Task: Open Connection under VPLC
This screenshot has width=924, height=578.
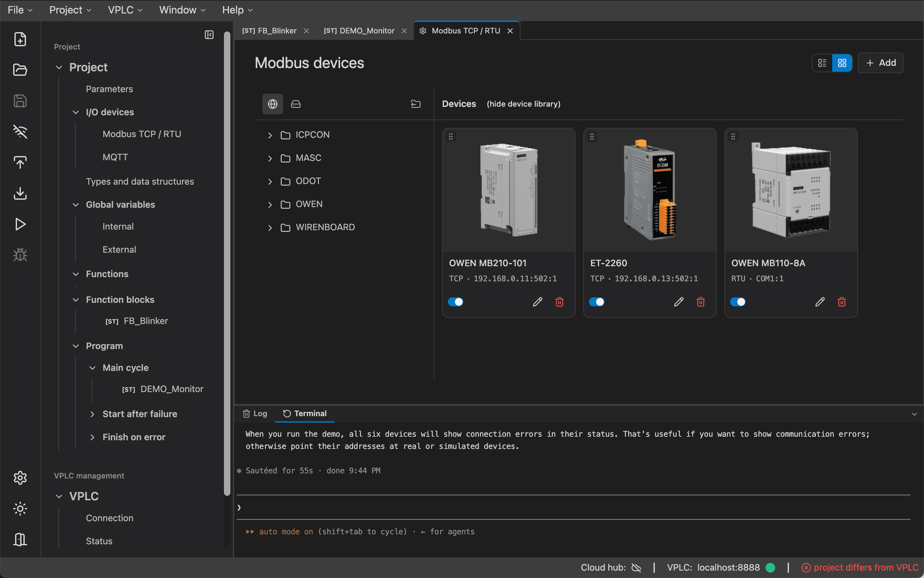Action: (x=110, y=518)
